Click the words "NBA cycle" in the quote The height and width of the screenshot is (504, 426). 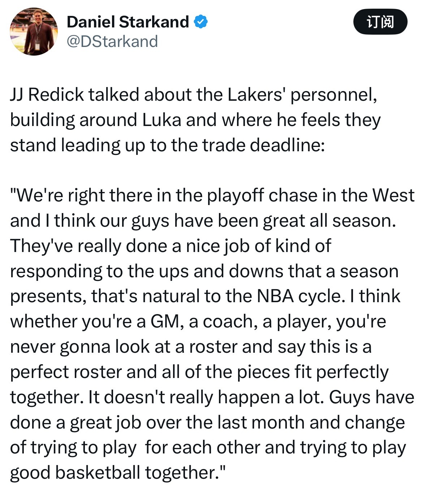point(298,296)
